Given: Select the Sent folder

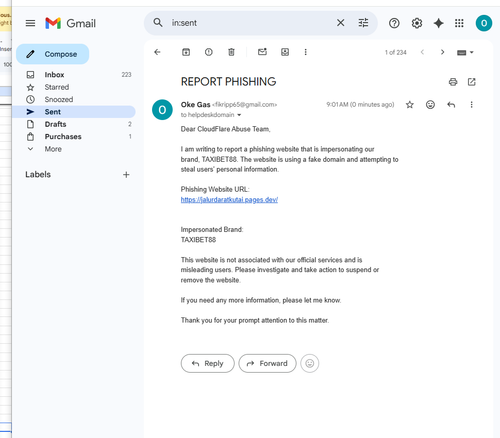Looking at the screenshot, I should pyautogui.click(x=74, y=112).
